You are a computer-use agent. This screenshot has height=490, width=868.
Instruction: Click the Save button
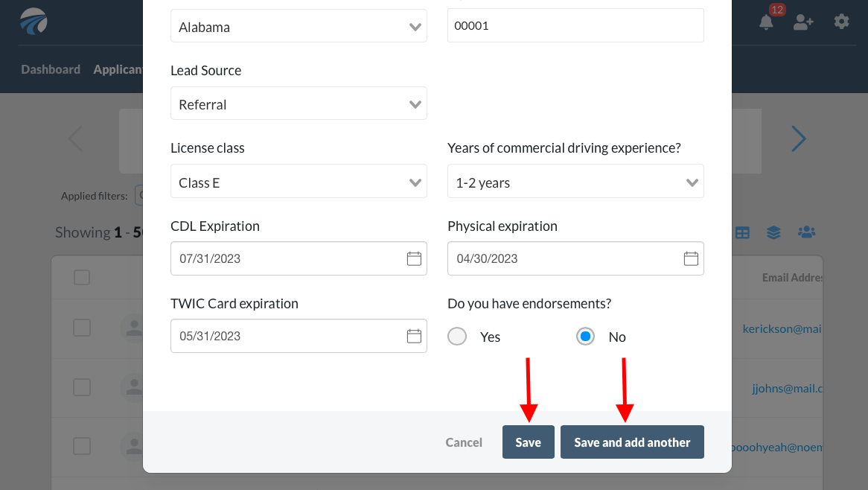click(528, 442)
